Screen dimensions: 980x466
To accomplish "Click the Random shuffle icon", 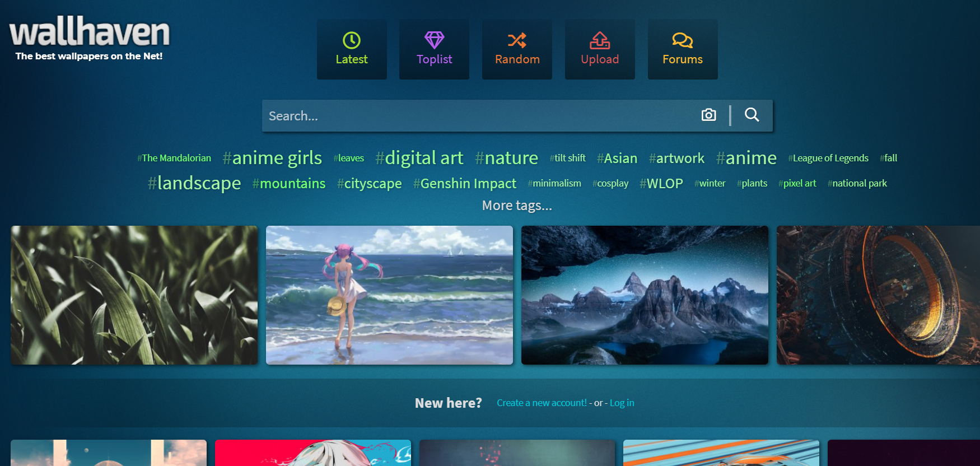I will click(517, 40).
